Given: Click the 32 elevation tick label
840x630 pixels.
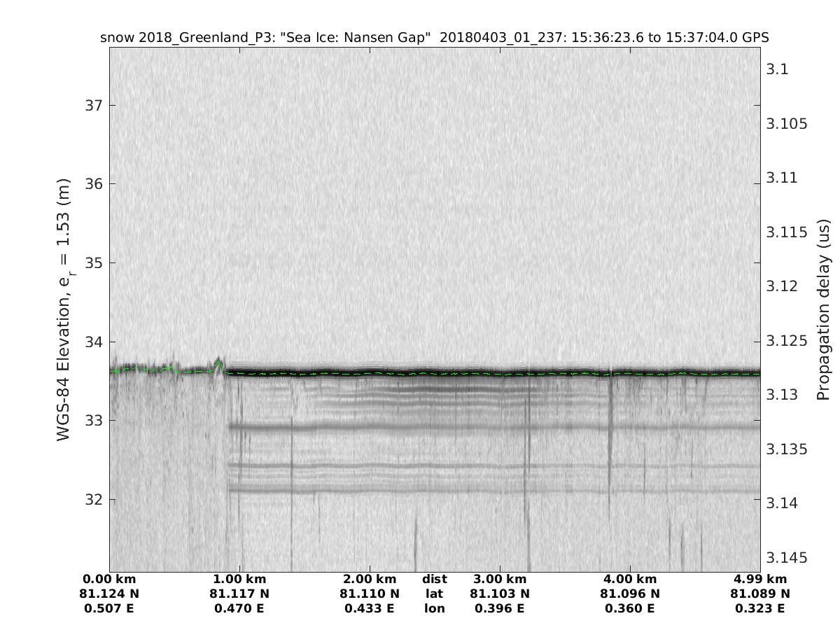Looking at the screenshot, I should (x=94, y=500).
